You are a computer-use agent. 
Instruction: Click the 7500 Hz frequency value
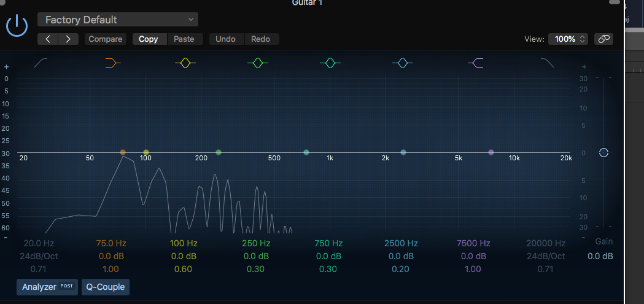[x=473, y=243]
